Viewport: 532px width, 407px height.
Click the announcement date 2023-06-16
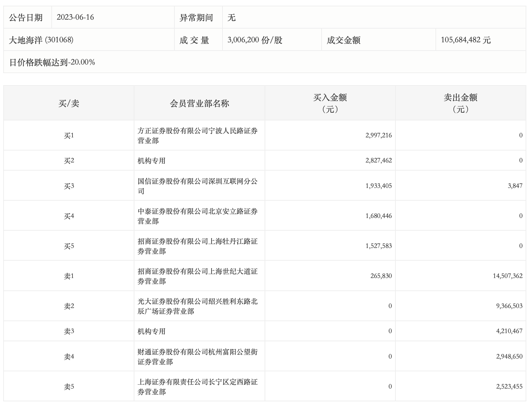pos(75,17)
